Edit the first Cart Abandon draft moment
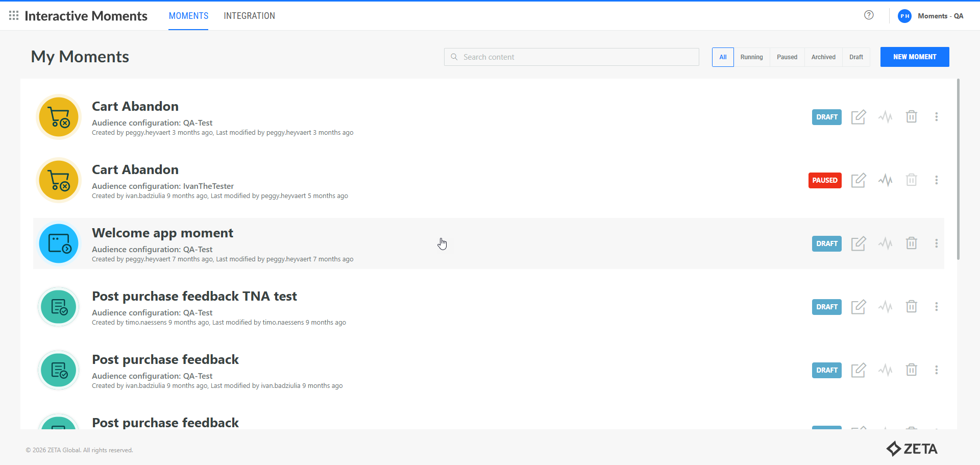The width and height of the screenshot is (980, 465). (x=859, y=117)
